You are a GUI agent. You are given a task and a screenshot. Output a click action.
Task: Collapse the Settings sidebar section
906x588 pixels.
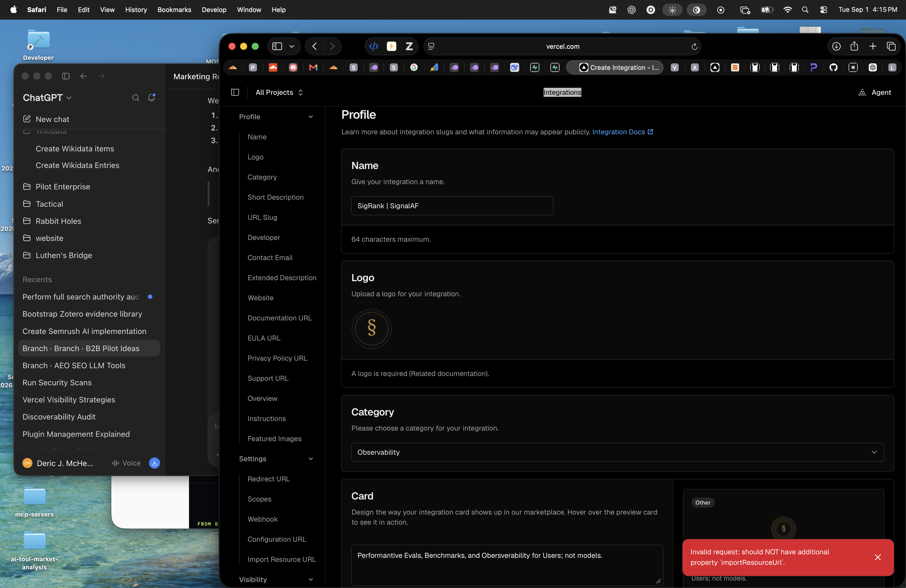[311, 459]
